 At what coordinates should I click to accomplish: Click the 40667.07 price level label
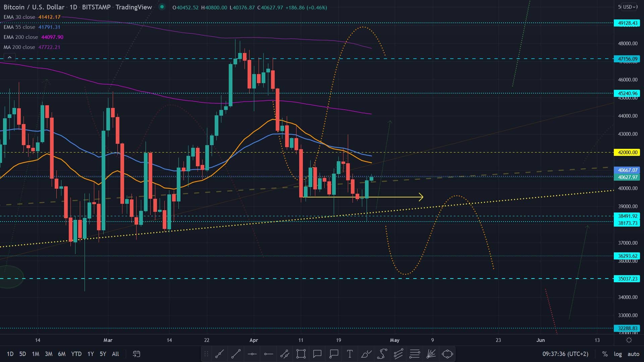(627, 170)
